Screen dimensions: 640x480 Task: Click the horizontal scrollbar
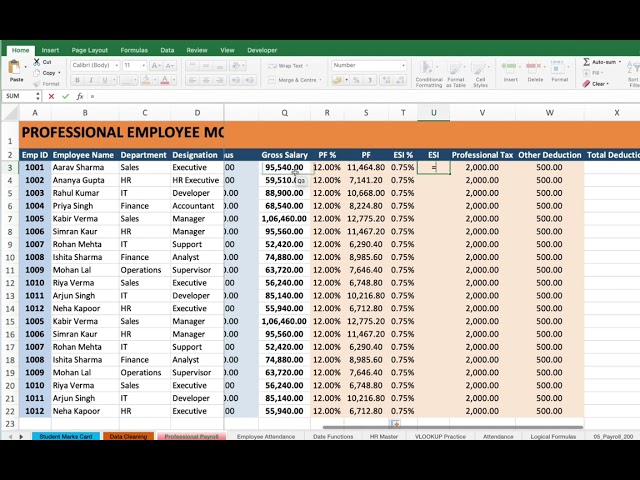tap(452, 427)
